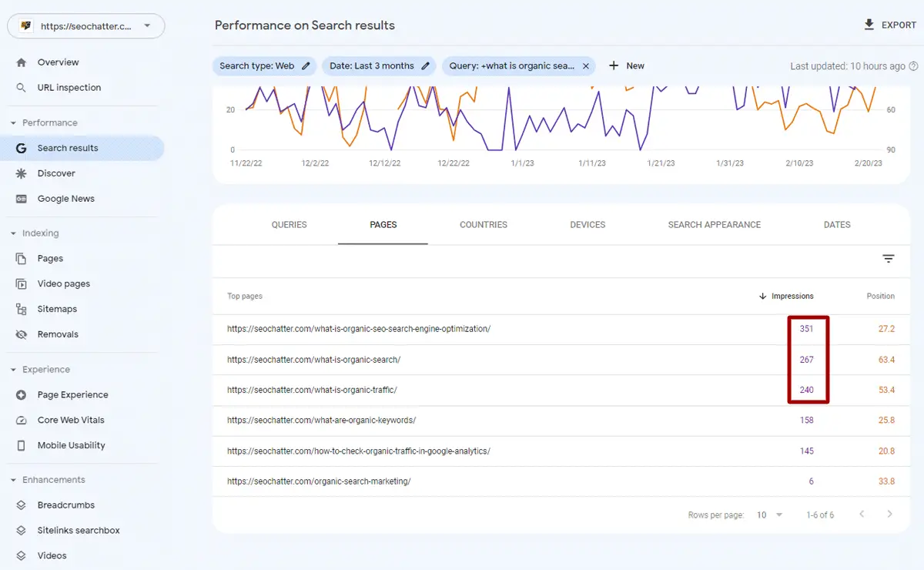Click the Breadcrumbs layers icon

[22, 505]
